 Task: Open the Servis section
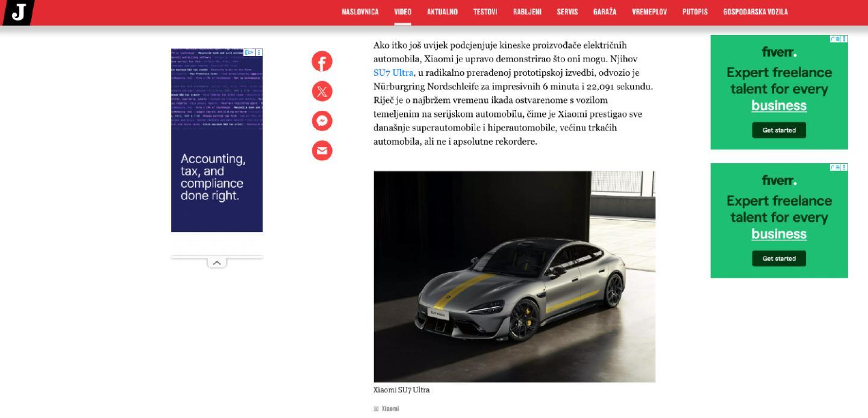click(567, 12)
